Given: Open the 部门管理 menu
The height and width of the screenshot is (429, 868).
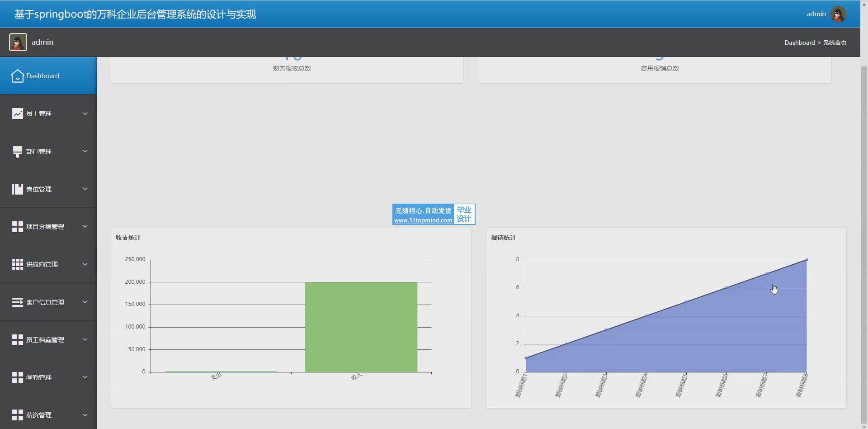Looking at the screenshot, I should coord(48,151).
